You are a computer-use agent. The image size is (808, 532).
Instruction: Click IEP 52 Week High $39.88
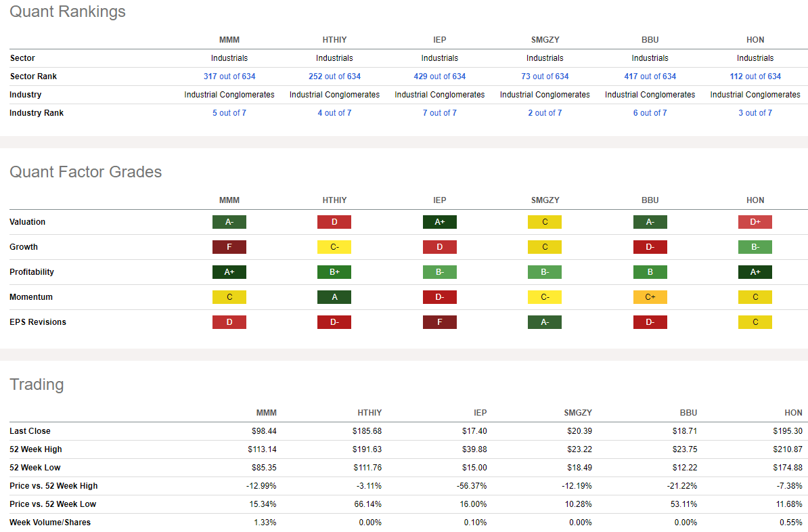474,449
